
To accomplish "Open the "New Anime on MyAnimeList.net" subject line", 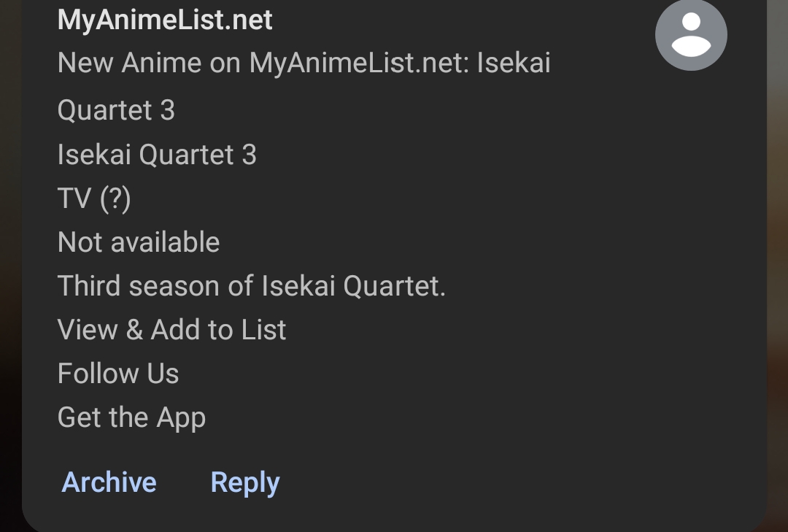I will [304, 63].
